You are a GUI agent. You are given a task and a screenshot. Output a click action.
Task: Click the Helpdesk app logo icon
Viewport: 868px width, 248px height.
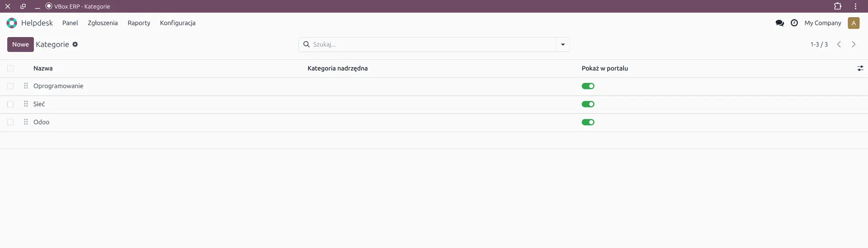pyautogui.click(x=12, y=23)
